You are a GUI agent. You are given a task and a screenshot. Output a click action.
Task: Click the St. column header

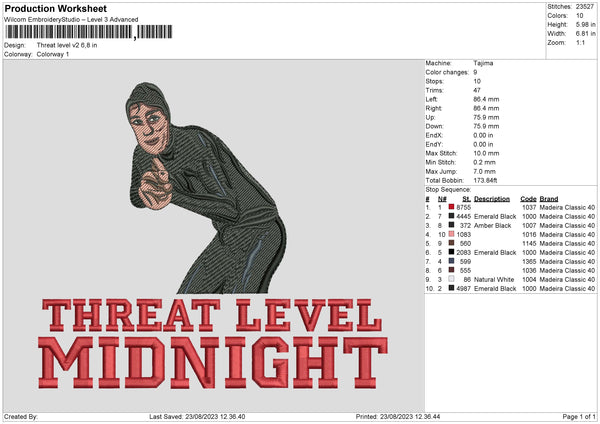click(466, 199)
